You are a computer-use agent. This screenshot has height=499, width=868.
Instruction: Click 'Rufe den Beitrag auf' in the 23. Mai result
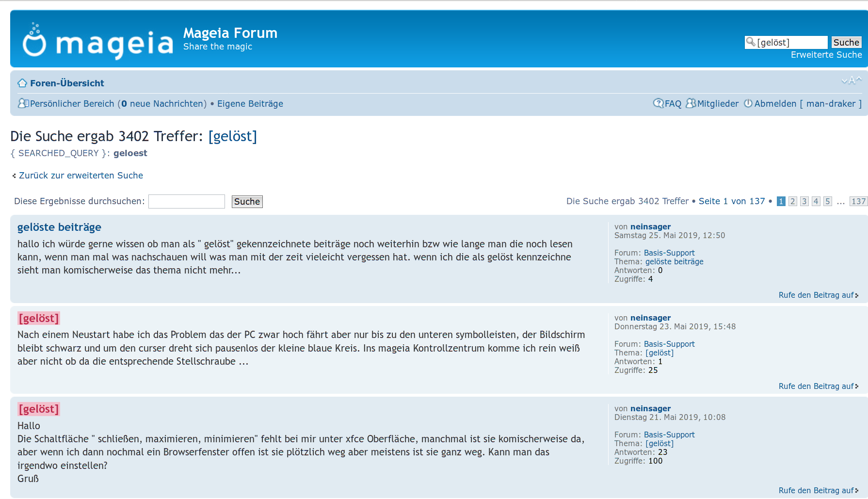pyautogui.click(x=816, y=386)
